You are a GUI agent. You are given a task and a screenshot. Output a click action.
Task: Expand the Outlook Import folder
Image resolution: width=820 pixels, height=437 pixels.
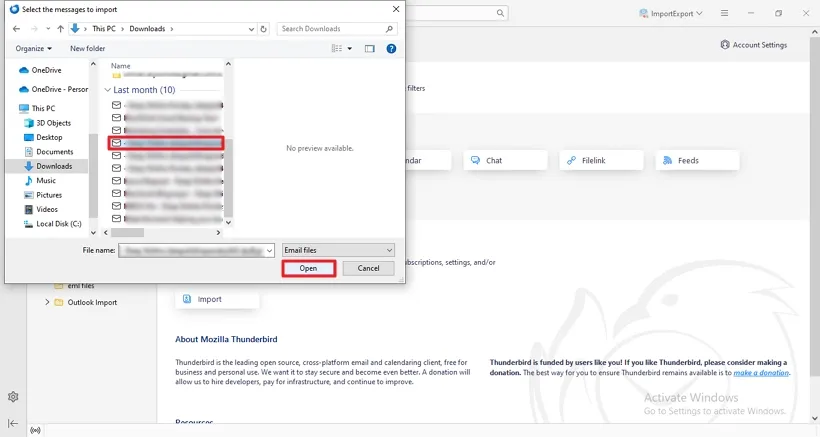pos(47,302)
